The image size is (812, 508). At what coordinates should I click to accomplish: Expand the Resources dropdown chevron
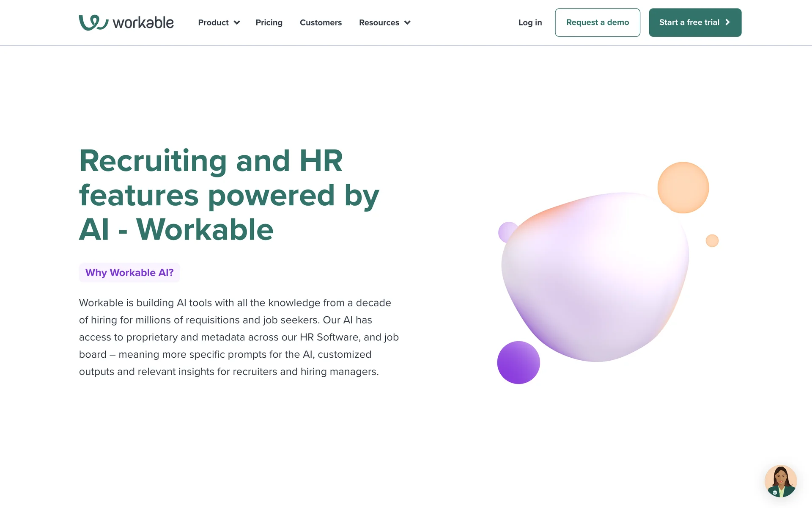coord(407,23)
